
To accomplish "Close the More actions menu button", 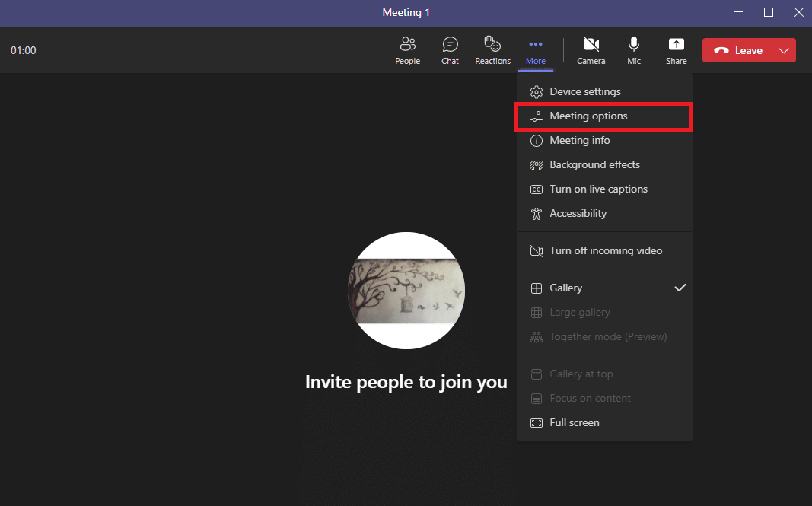I will click(x=536, y=50).
